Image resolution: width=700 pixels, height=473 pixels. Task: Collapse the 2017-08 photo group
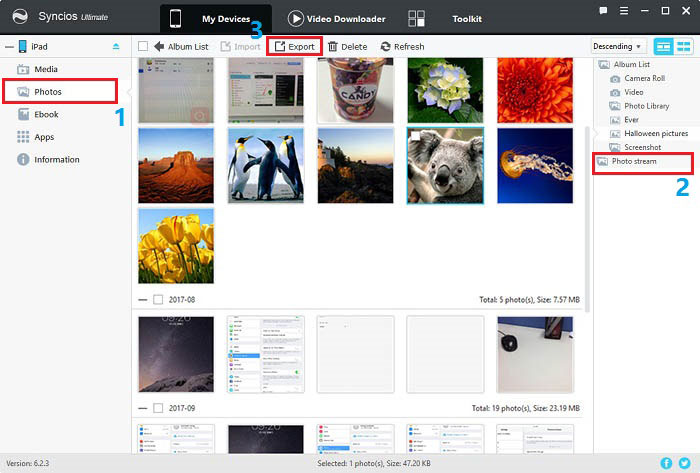143,300
